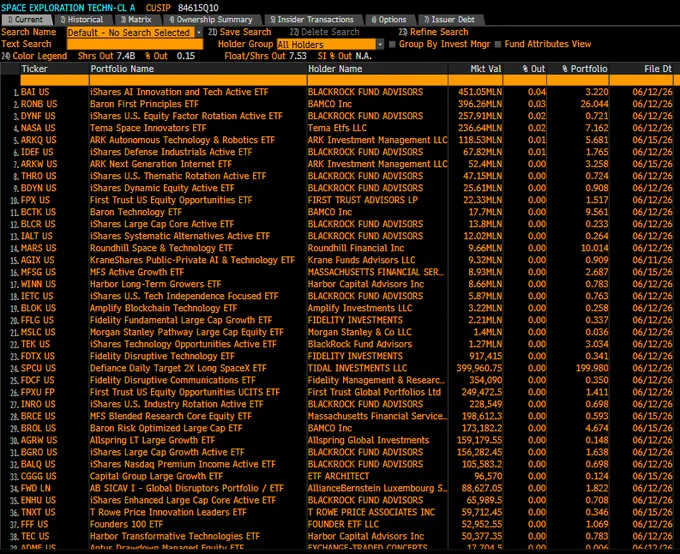Screen dimensions: 680x554
Task: Click market value 451.05MLN
Action: 480,92
